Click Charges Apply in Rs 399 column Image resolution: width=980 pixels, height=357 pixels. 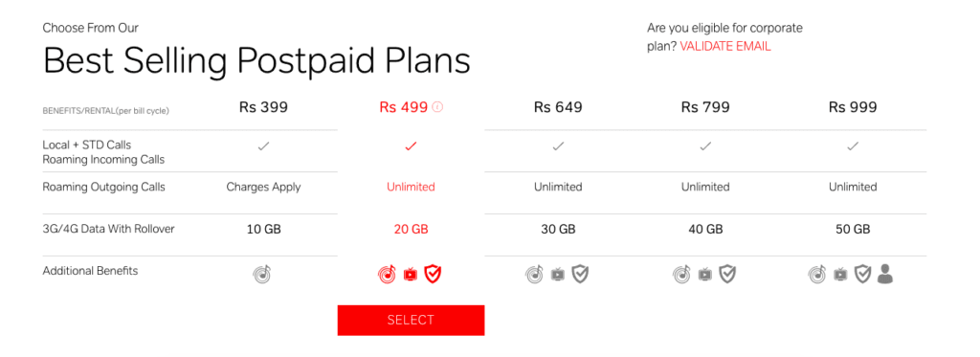pos(263,187)
